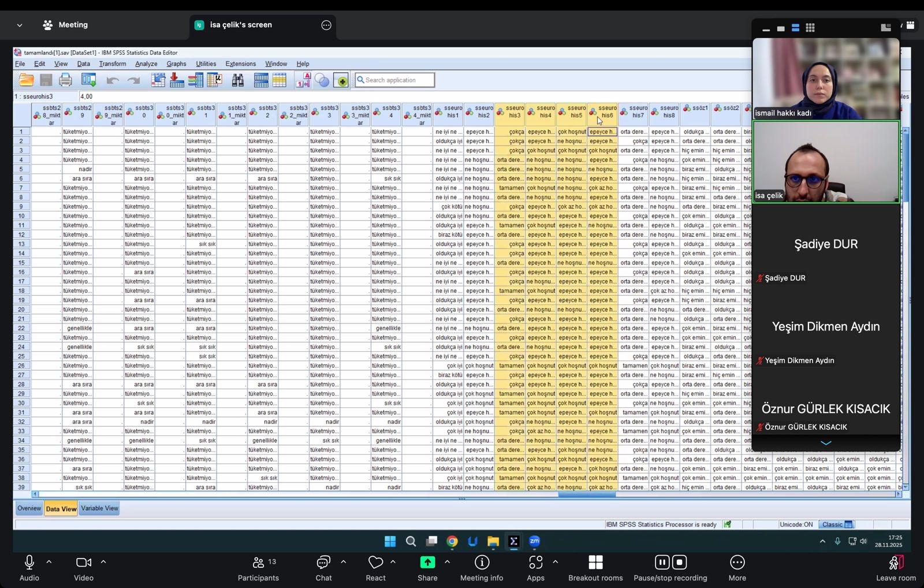Click the Value Labels toolbar icon
Image resolution: width=924 pixels, height=588 pixels.
(303, 80)
